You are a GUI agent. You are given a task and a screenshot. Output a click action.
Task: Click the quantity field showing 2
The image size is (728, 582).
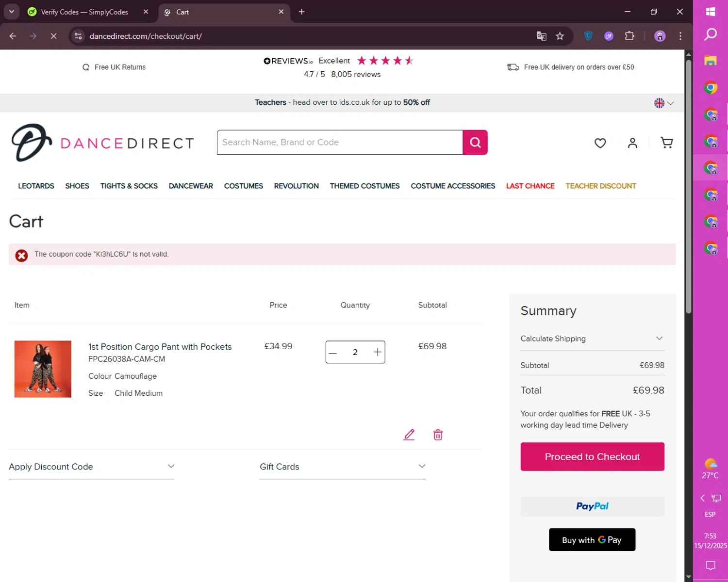pyautogui.click(x=355, y=352)
